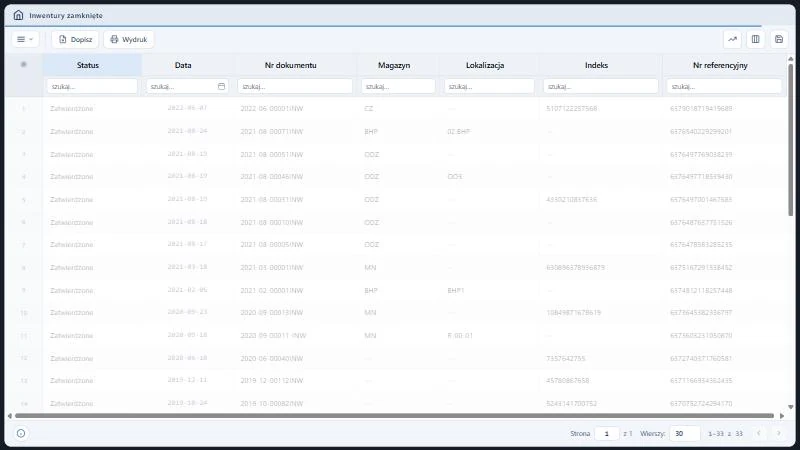The image size is (800, 450).
Task: Click date cell 2022-06-07
Action: [x=187, y=108]
